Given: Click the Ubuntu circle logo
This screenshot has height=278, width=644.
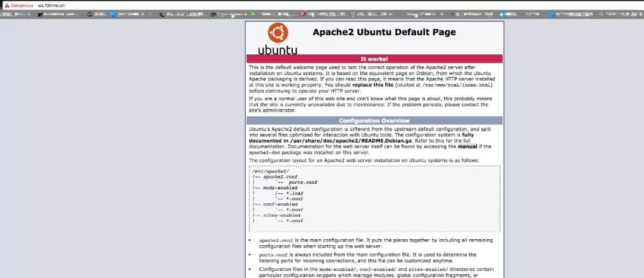Looking at the screenshot, I should (x=278, y=33).
